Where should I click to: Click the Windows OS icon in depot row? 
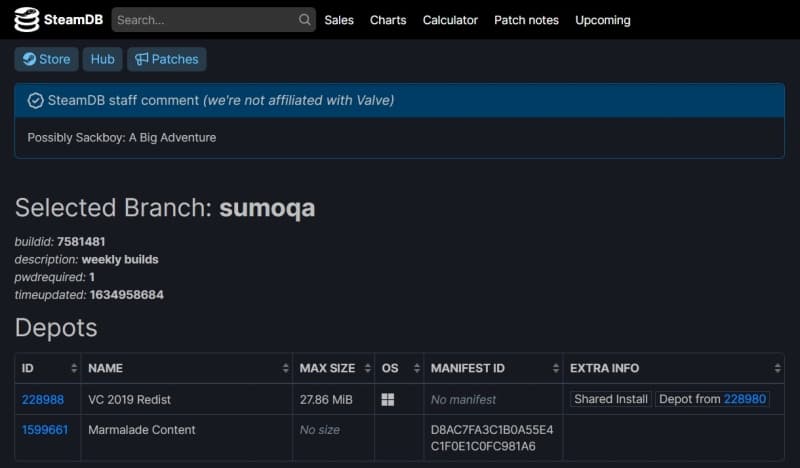[388, 400]
